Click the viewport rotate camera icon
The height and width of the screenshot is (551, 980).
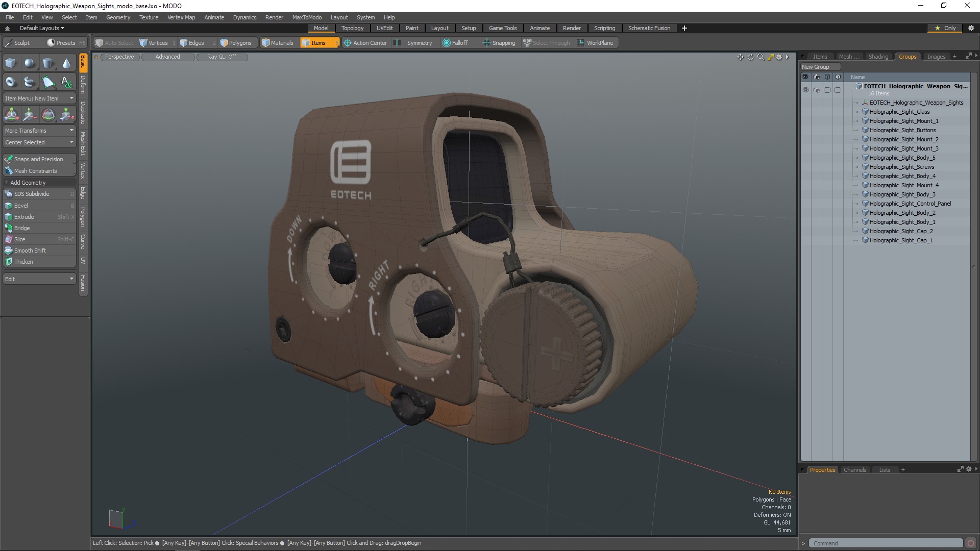(750, 57)
